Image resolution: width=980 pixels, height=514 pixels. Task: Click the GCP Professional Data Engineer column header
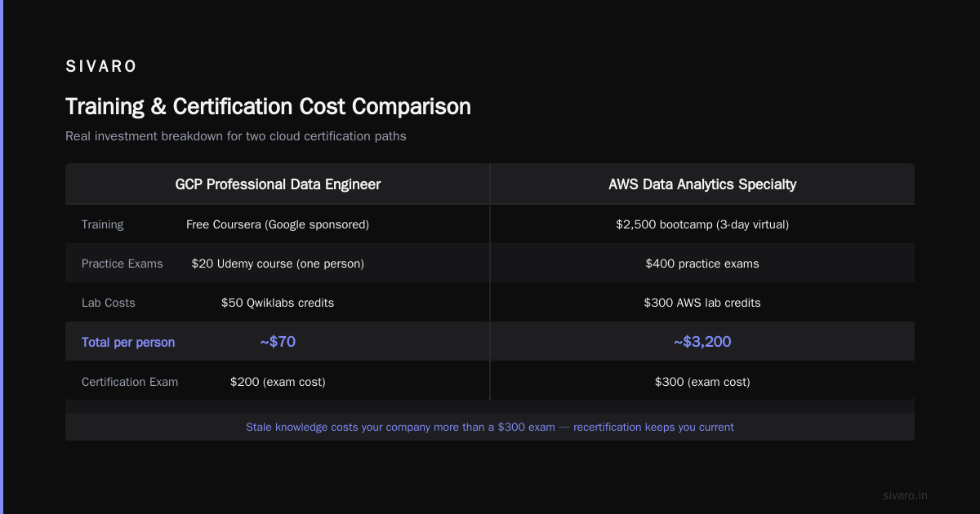pyautogui.click(x=278, y=184)
